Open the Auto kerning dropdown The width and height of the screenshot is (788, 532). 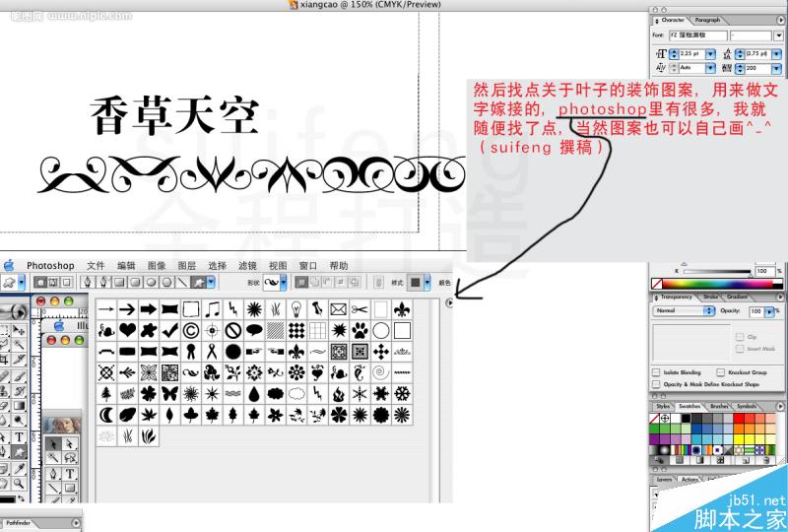pos(710,67)
